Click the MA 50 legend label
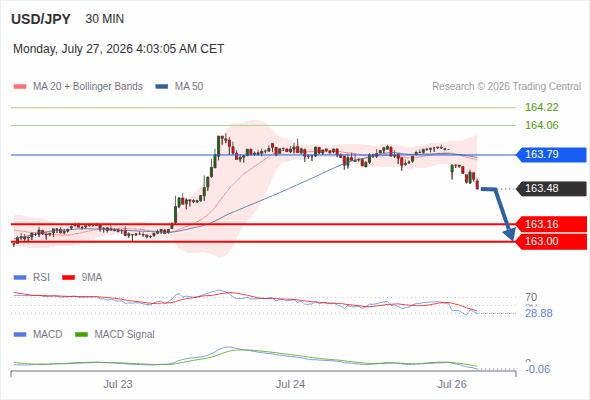The height and width of the screenshot is (400, 590). [189, 87]
